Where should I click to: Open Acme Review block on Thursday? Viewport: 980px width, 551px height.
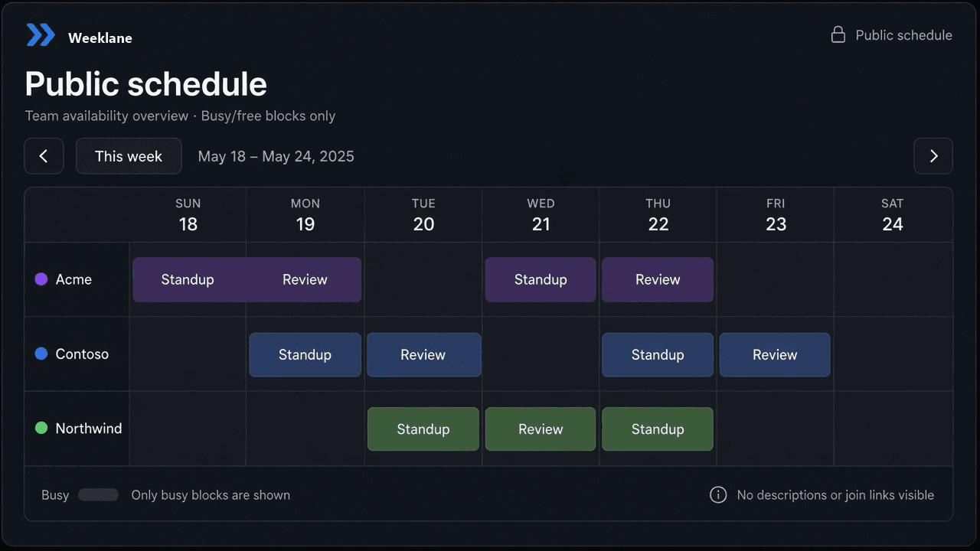coord(658,279)
